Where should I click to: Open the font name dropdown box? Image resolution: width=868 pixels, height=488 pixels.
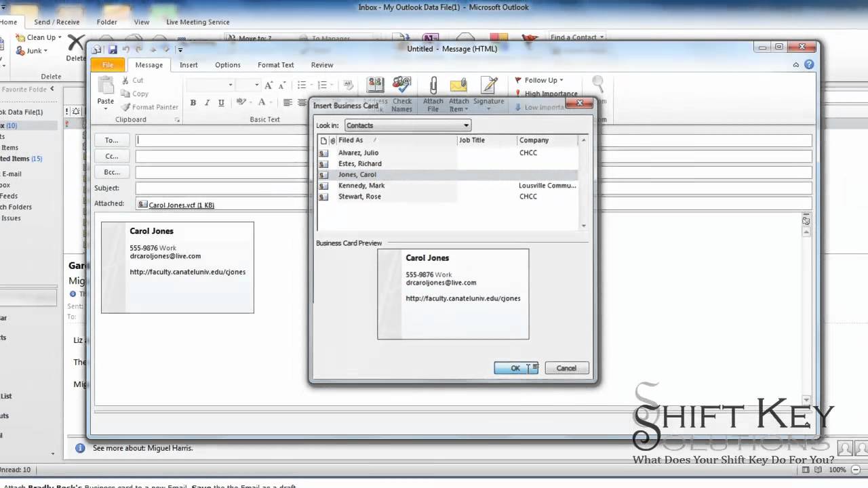pyautogui.click(x=210, y=85)
